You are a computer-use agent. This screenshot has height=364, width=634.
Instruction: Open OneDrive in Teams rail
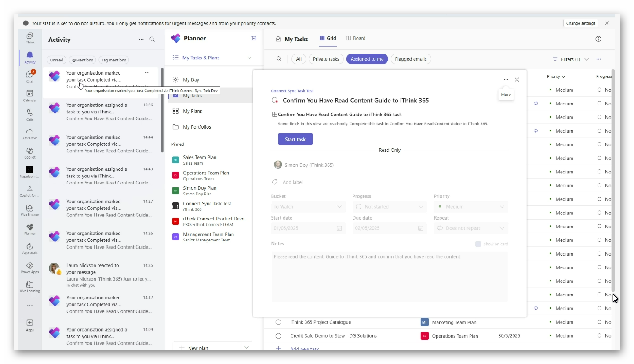pos(30,133)
